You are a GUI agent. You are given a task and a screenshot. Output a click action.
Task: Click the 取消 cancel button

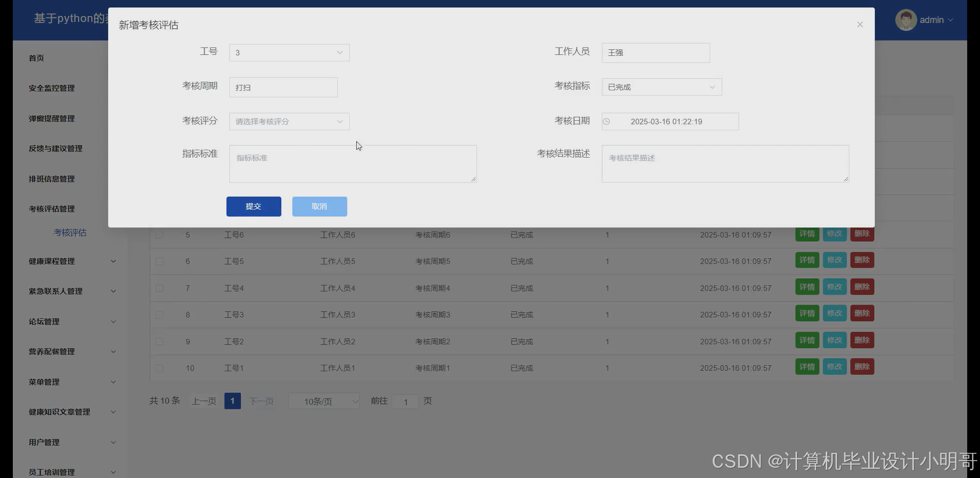click(x=319, y=206)
